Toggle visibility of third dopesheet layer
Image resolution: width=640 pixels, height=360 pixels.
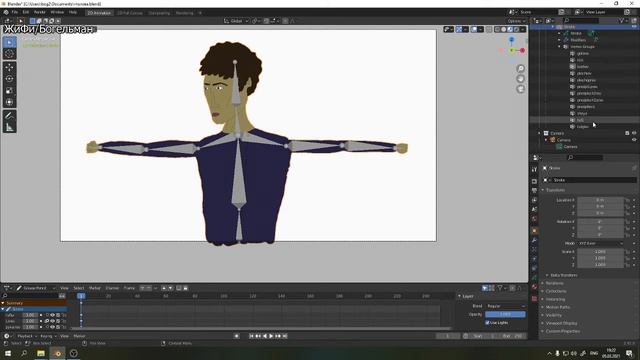52,327
